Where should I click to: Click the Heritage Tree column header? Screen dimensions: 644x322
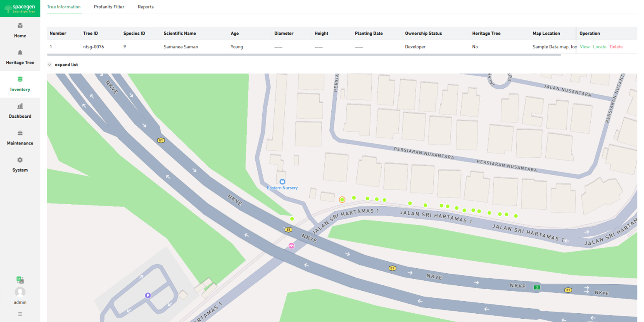pyautogui.click(x=486, y=33)
